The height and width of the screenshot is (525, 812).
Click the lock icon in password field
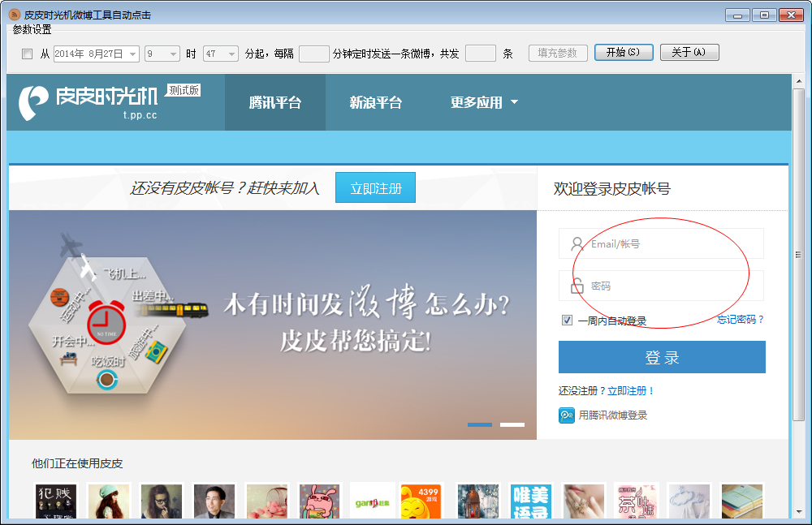click(x=577, y=286)
